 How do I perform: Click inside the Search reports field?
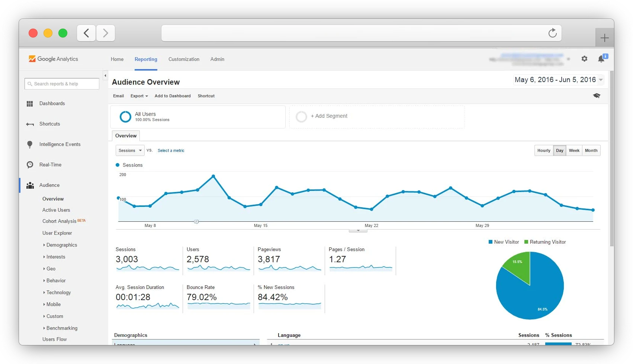(61, 84)
